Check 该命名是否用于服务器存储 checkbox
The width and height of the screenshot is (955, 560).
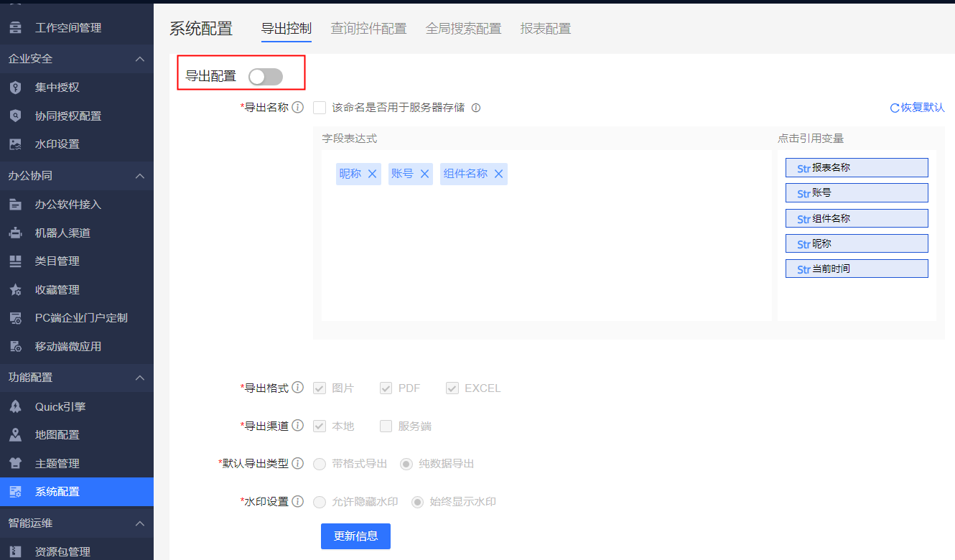(x=320, y=108)
